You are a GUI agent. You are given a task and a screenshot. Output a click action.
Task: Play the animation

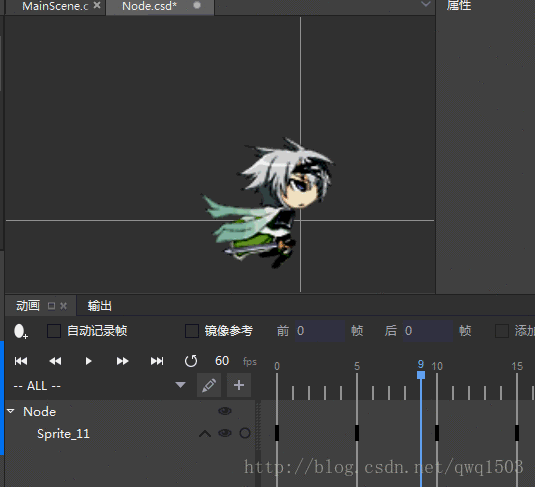coord(88,361)
